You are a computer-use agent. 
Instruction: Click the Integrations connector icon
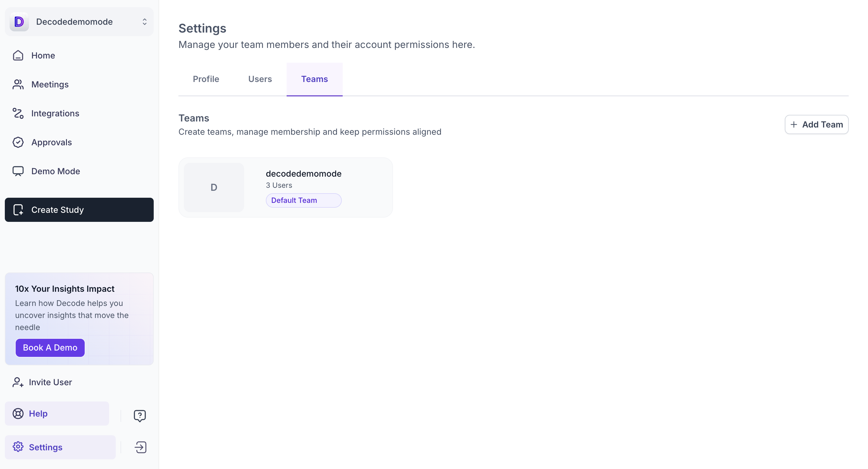18,113
